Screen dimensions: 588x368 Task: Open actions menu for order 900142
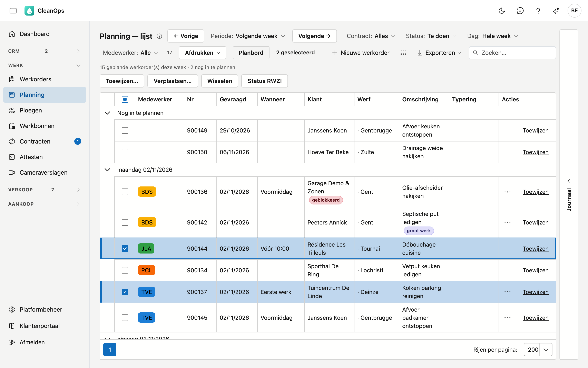507,222
